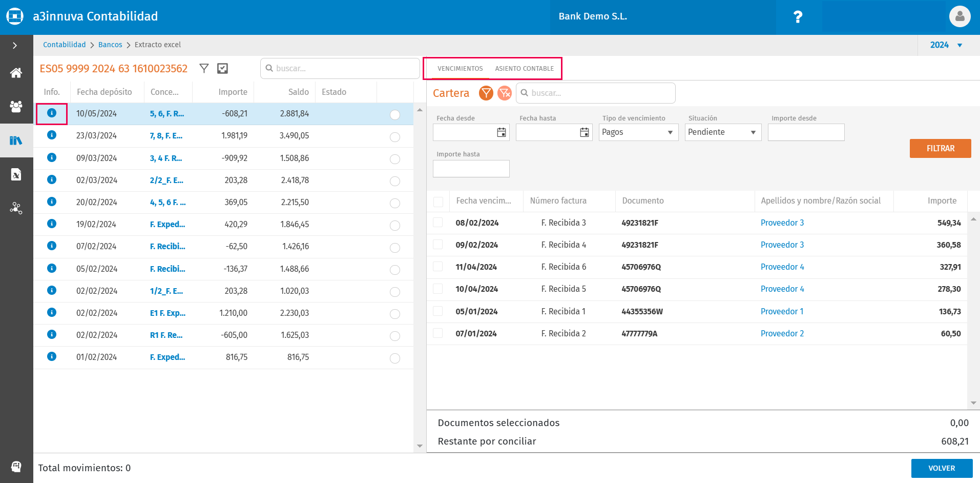Open the home icon in the sidebar
980x483 pixels.
click(x=16, y=73)
